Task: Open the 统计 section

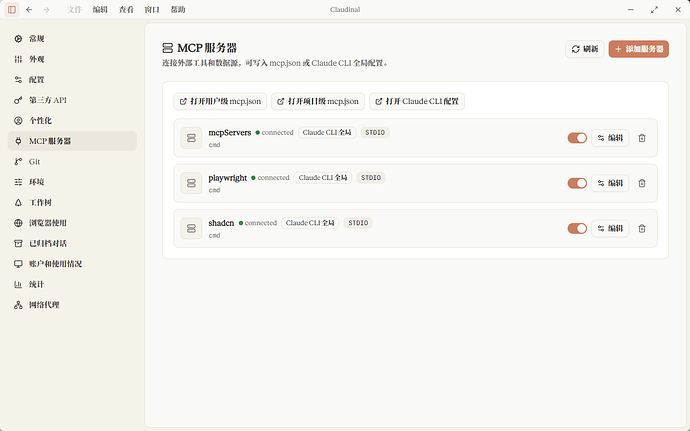Action: tap(72, 284)
